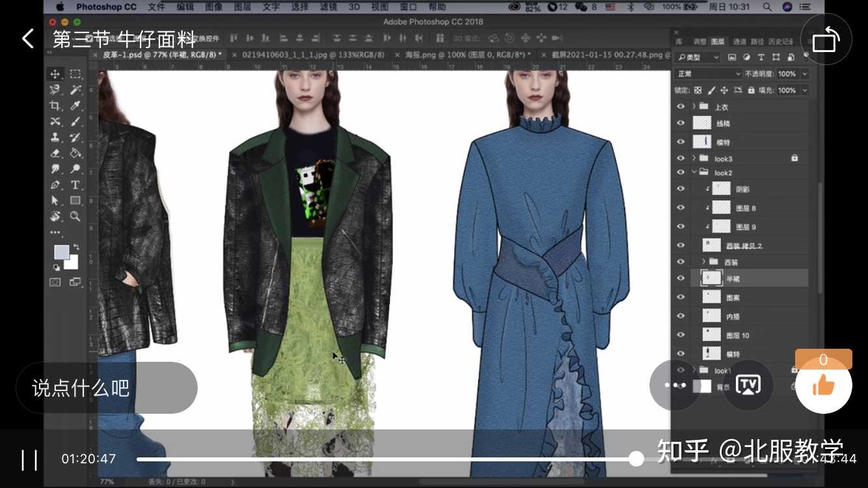Select the Magic Wand tool

tap(75, 90)
